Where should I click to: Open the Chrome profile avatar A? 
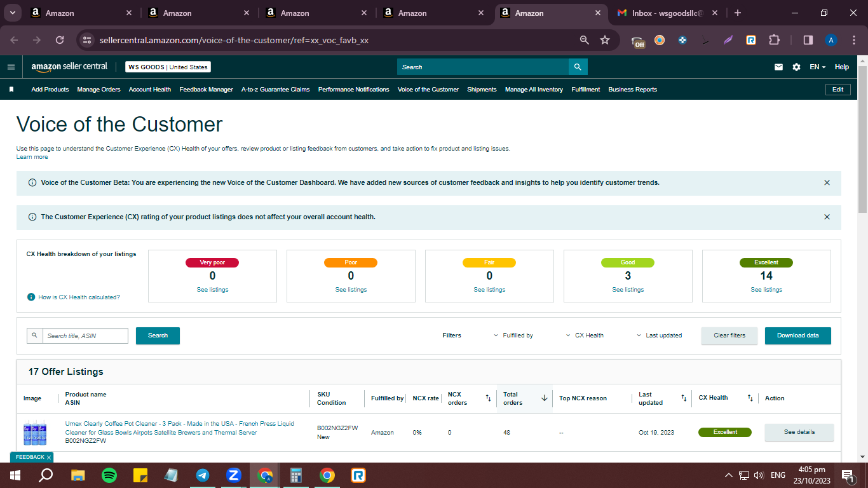(x=831, y=40)
